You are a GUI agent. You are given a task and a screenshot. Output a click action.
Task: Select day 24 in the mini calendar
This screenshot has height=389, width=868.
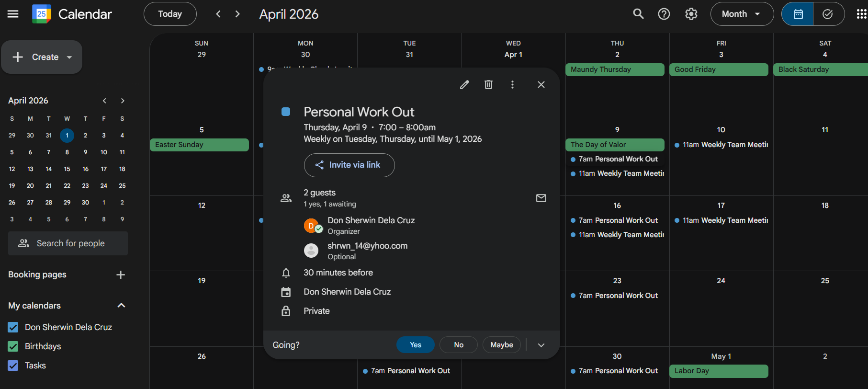(104, 186)
